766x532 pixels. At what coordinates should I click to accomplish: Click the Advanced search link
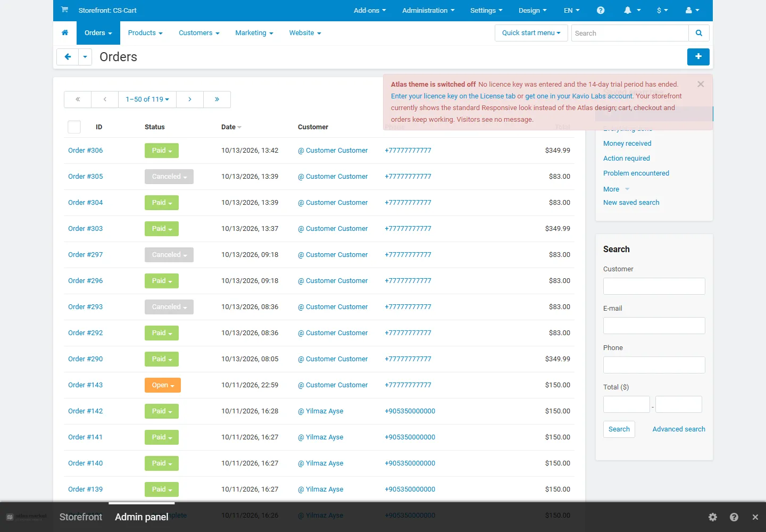click(x=679, y=429)
